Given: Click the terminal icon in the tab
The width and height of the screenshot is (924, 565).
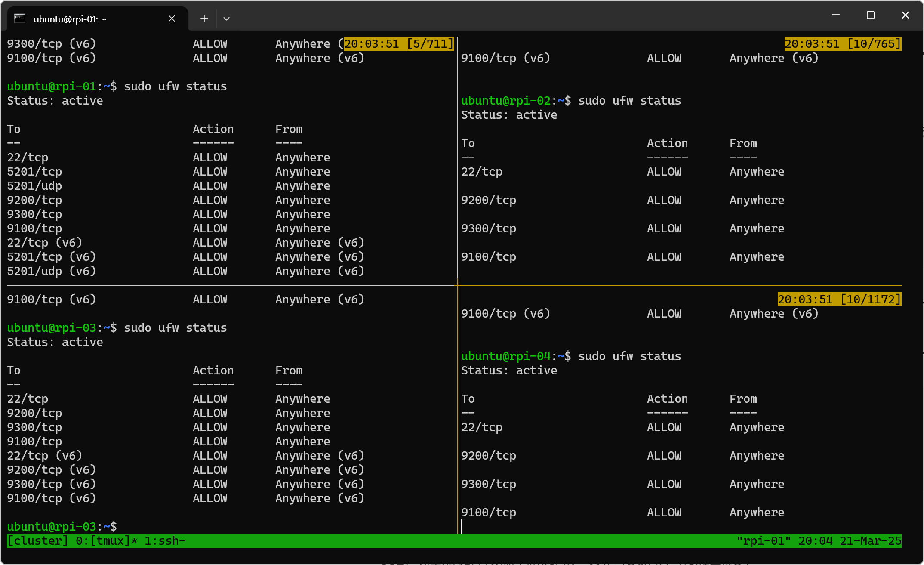Looking at the screenshot, I should click(x=20, y=19).
